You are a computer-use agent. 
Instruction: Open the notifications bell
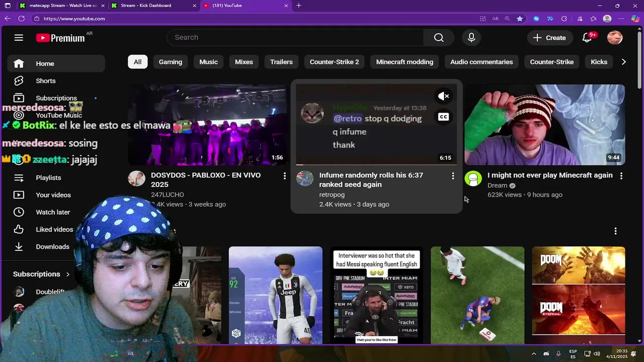[587, 38]
